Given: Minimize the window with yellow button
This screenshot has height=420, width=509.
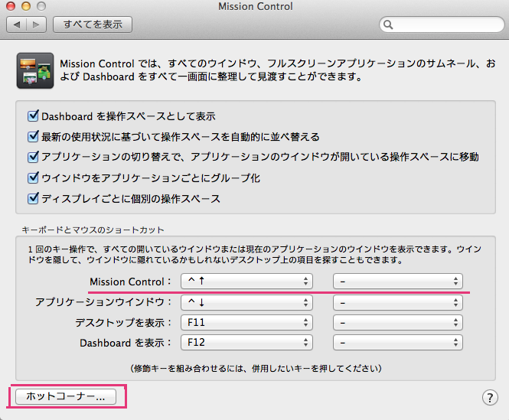Looking at the screenshot, I should pyautogui.click(x=26, y=6).
